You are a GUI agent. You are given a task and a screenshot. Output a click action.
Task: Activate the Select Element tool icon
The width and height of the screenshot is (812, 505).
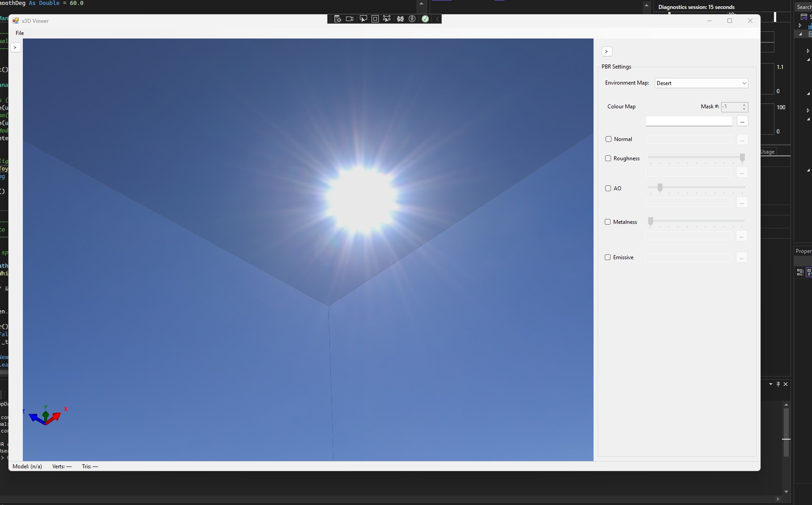[363, 19]
